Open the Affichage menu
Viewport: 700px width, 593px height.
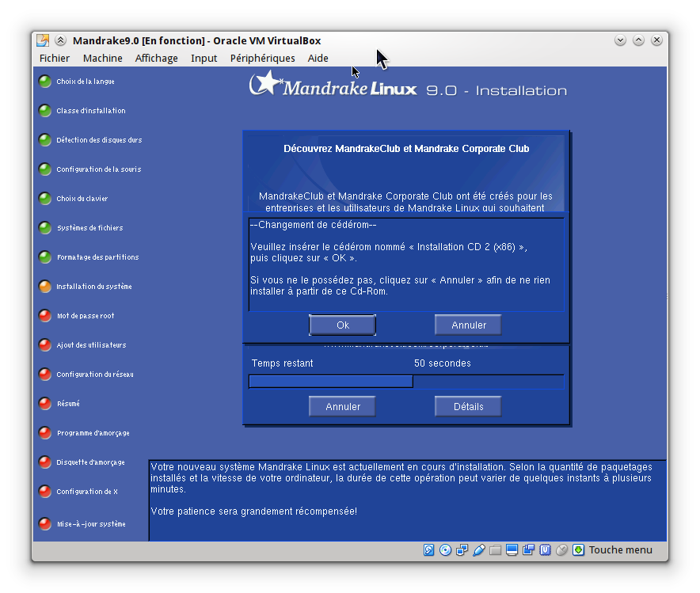pos(156,59)
